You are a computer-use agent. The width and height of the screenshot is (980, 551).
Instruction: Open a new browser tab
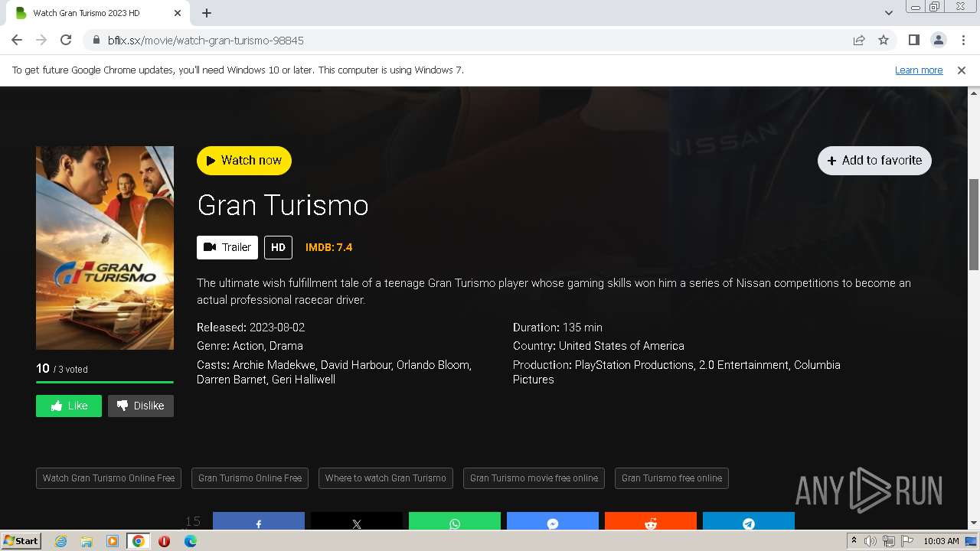207,13
